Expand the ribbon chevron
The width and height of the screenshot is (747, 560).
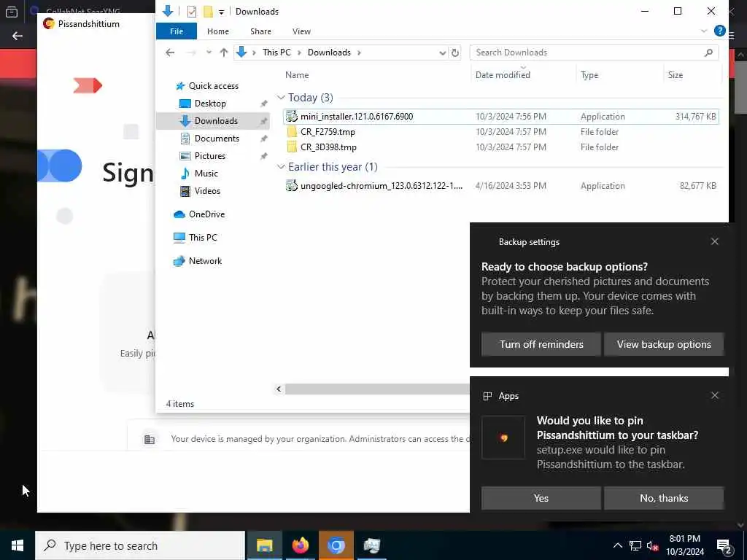[x=704, y=31]
